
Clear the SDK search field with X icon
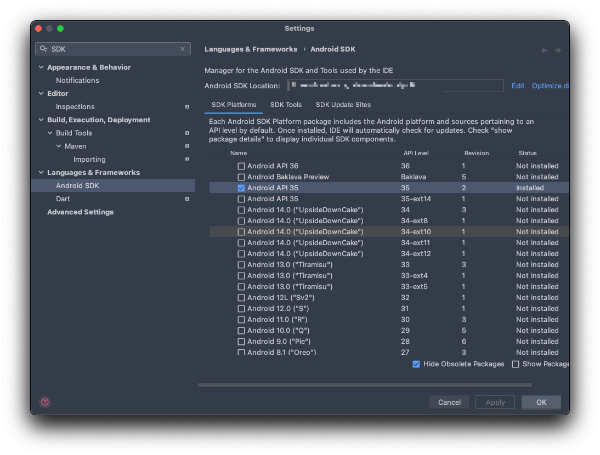tap(183, 49)
